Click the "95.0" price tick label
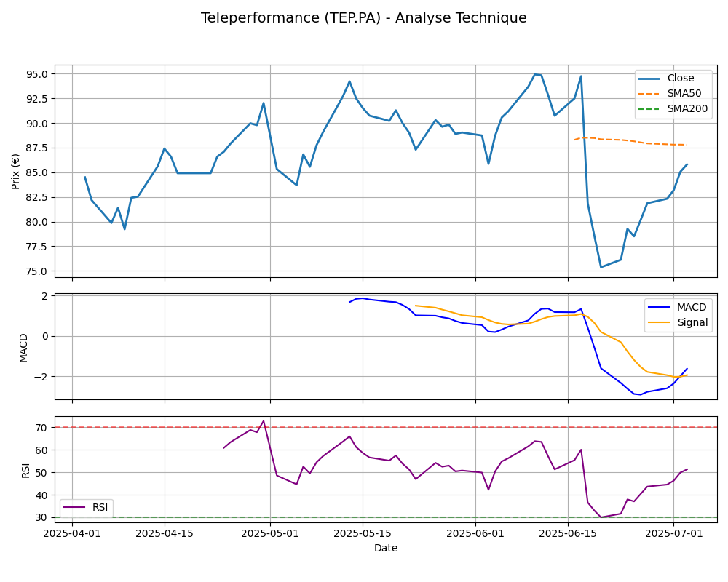Screen dimensions: 728x582 point(38,74)
